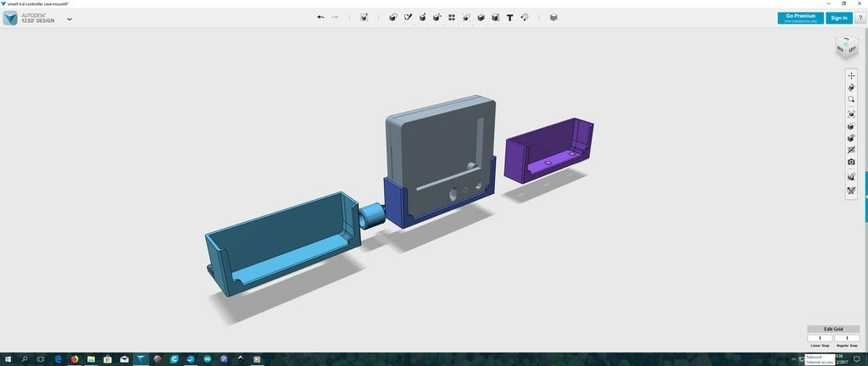868x366 pixels.
Task: Click the Sign In button
Action: point(838,18)
